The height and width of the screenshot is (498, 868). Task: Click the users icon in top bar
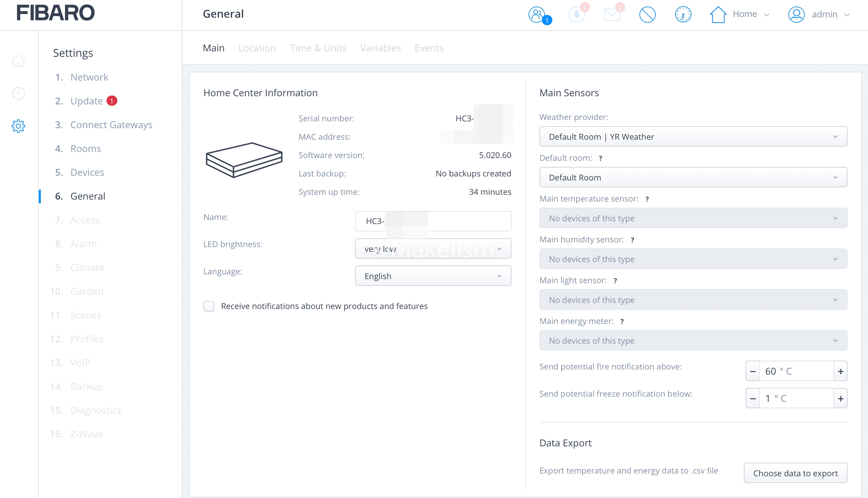pyautogui.click(x=537, y=15)
